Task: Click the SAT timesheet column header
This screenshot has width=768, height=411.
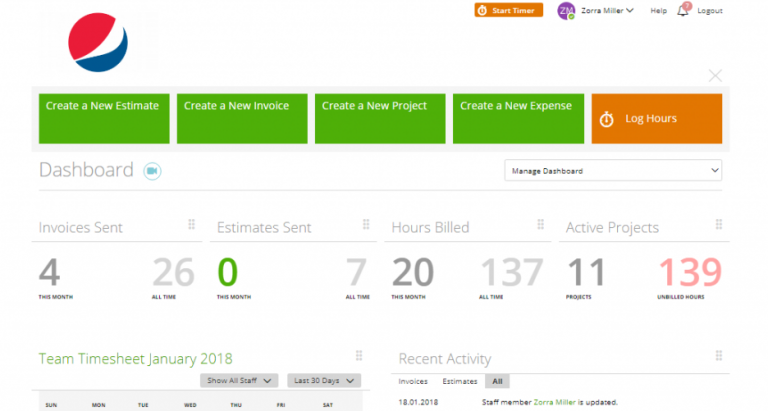Action: [x=328, y=405]
